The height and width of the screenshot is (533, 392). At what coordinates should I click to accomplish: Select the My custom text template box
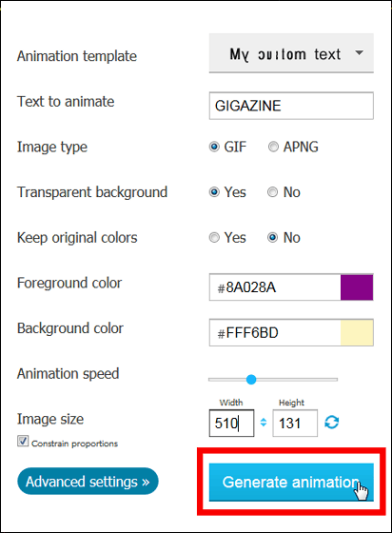291,53
